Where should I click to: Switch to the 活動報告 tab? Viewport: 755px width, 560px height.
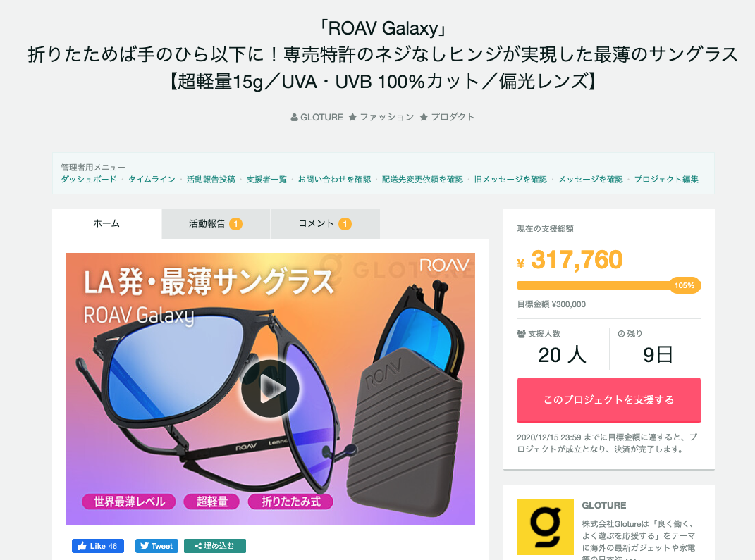(x=216, y=224)
